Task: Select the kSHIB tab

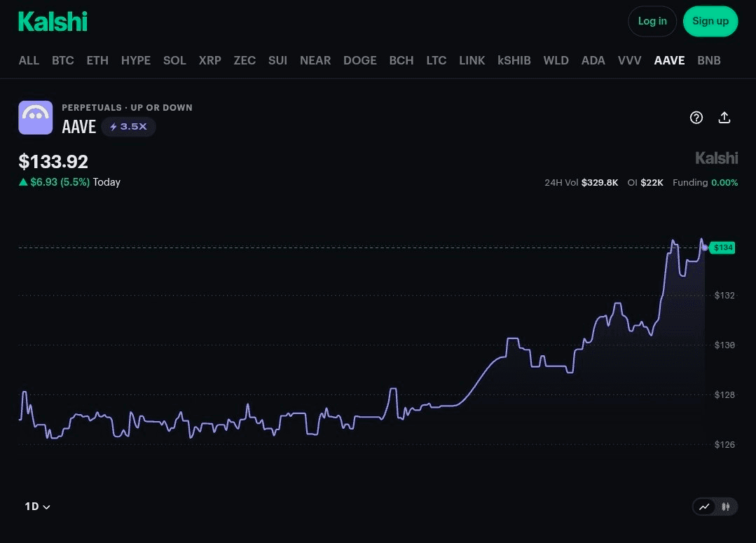Action: [514, 60]
